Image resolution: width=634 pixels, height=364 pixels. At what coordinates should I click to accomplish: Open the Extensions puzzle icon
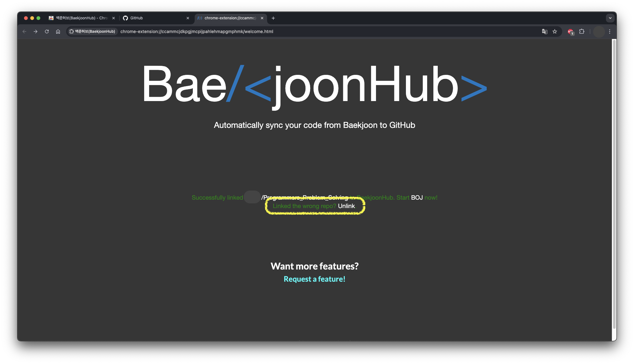(582, 32)
